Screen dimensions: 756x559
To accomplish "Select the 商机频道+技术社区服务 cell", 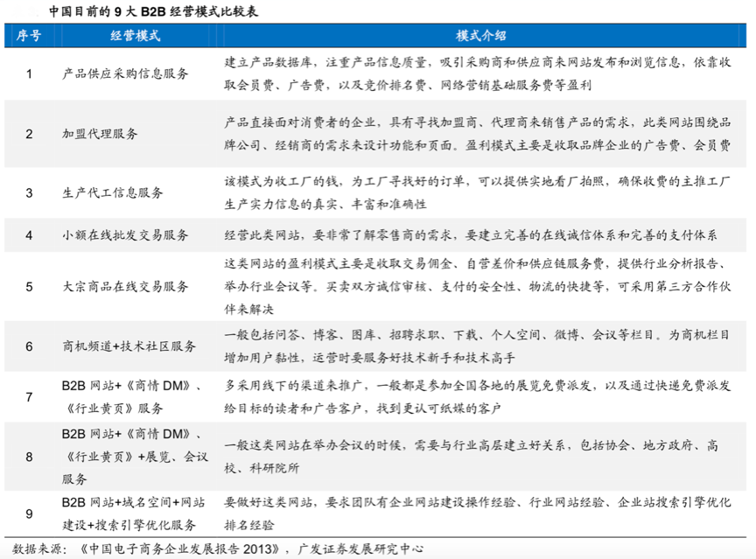I will (129, 346).
